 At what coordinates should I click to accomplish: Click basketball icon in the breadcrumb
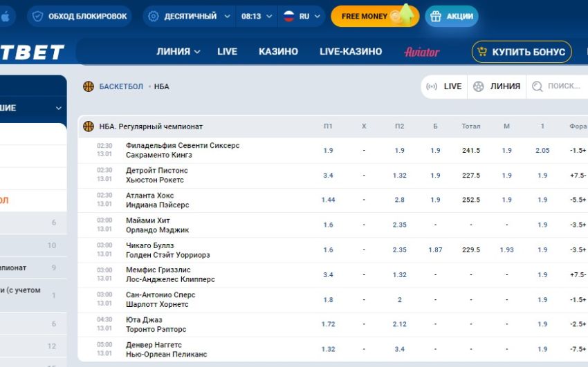[x=89, y=86]
